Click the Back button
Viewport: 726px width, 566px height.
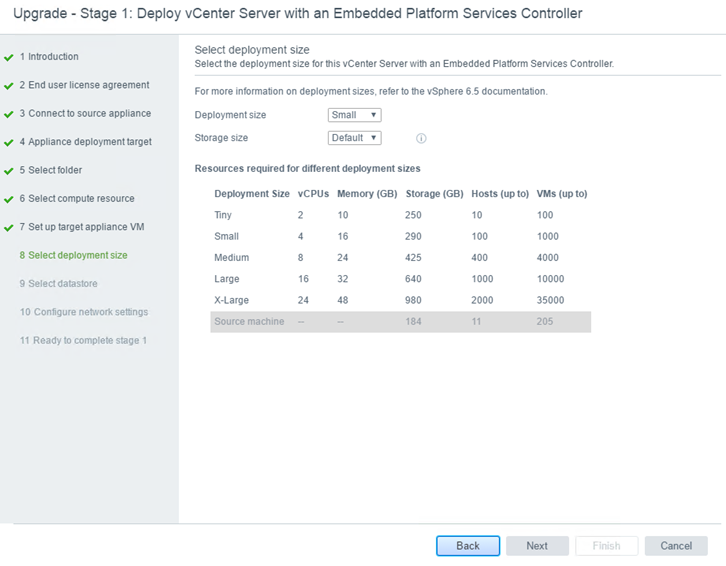[x=468, y=546]
